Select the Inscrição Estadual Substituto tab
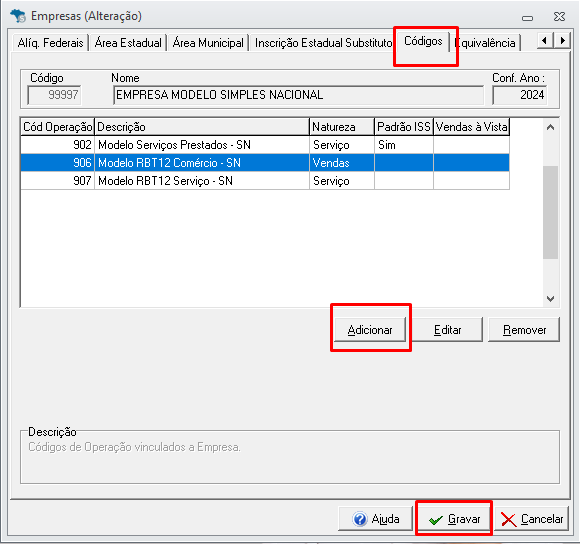The image size is (580, 544). [x=323, y=43]
